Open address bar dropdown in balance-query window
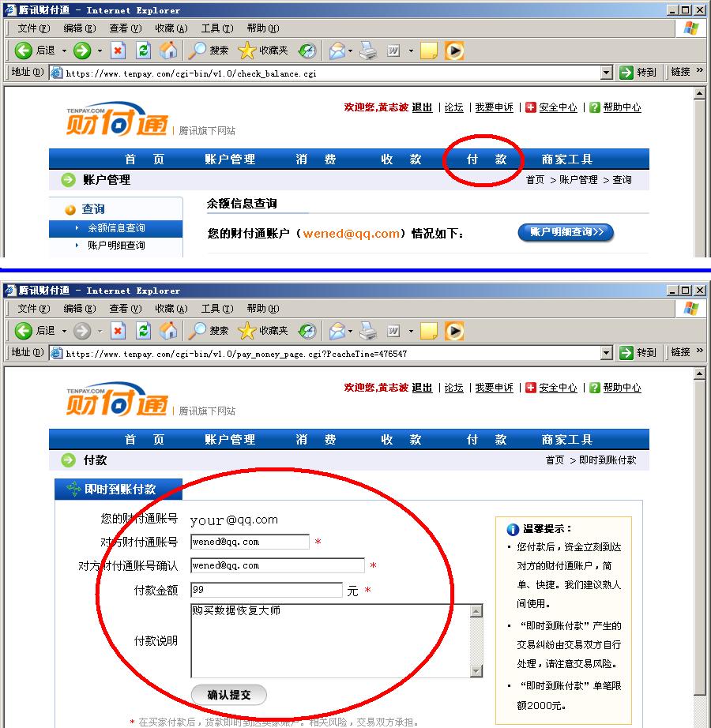This screenshot has width=711, height=728. click(606, 73)
